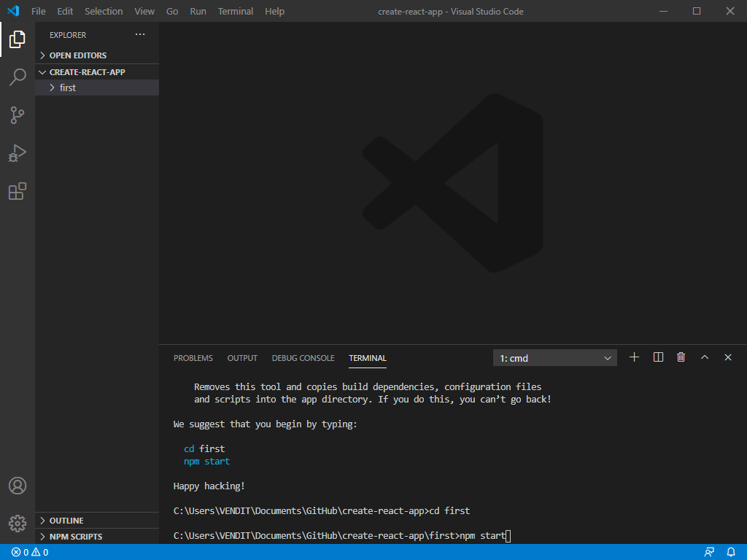This screenshot has width=747, height=560.
Task: Switch to the OUTPUT tab
Action: coord(242,358)
